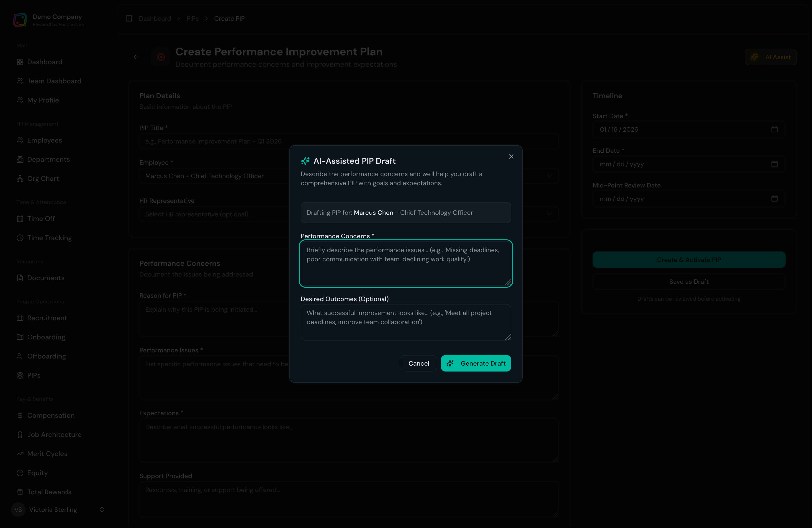Expand the Victoria Sterling user menu
Image resolution: width=812 pixels, height=528 pixels.
coord(102,510)
